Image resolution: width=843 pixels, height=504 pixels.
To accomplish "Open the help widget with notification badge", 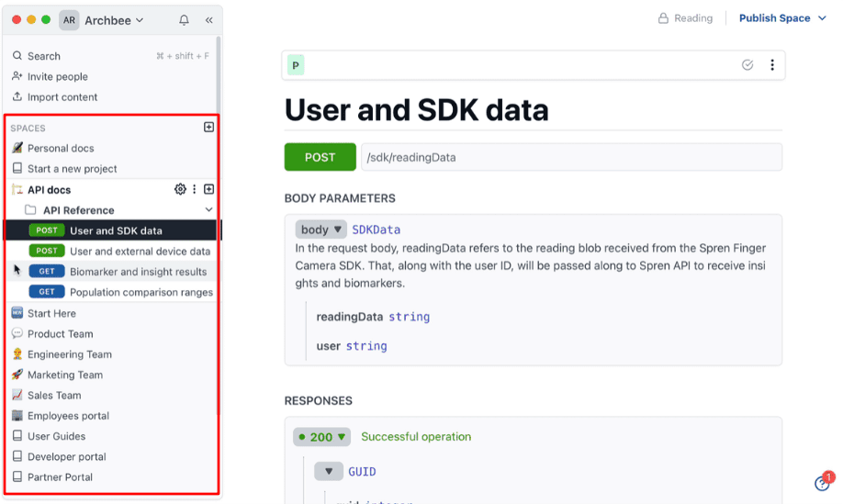I will point(823,483).
